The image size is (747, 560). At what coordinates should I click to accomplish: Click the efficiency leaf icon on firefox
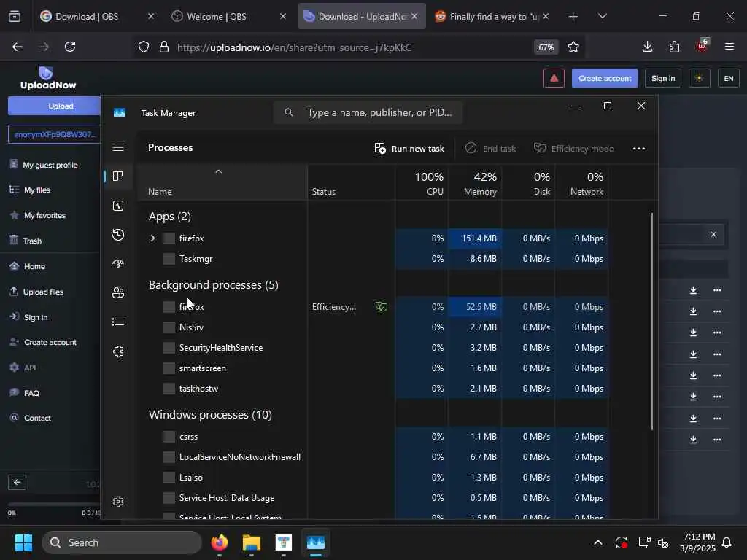pyautogui.click(x=381, y=307)
